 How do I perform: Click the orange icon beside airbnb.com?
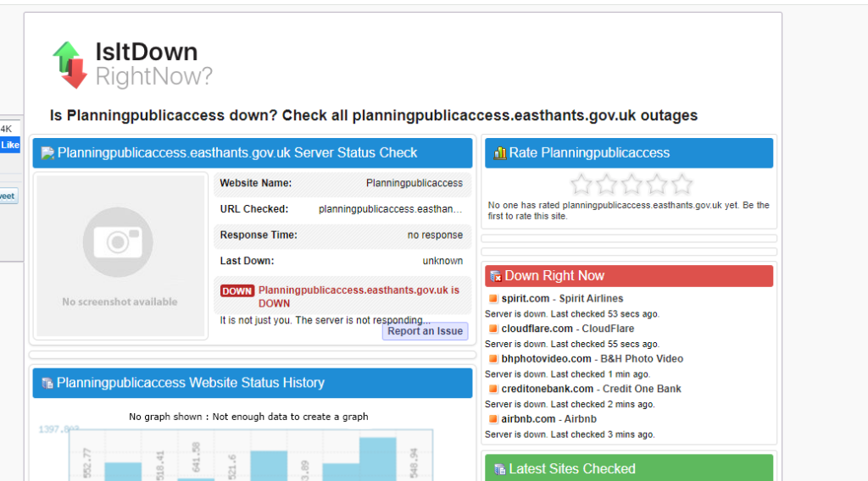tap(493, 419)
